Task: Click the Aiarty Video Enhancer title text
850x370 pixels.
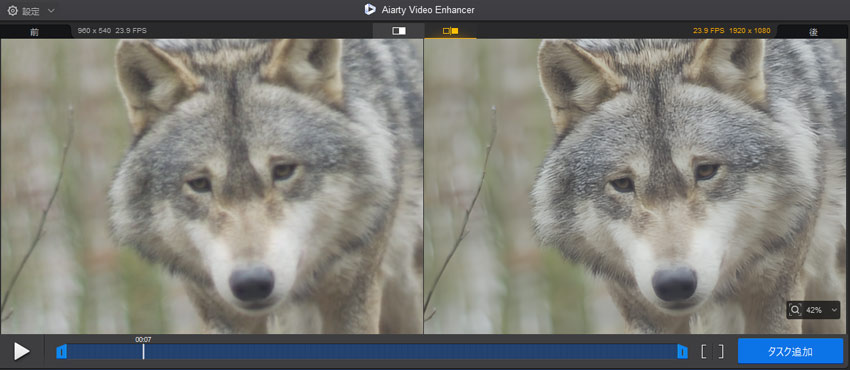Action: tap(428, 10)
